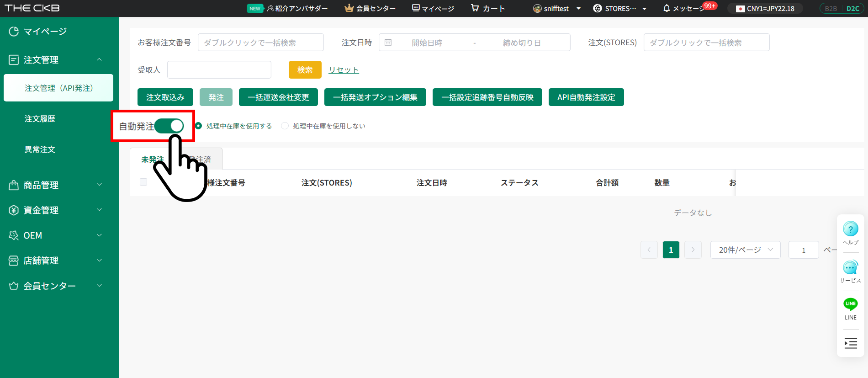Image resolution: width=868 pixels, height=378 pixels.
Task: Click the 一括設定追跡番号自動反映 button
Action: (487, 97)
